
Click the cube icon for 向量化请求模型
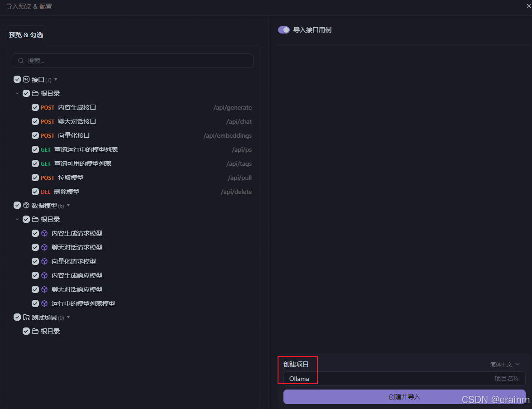coord(44,261)
